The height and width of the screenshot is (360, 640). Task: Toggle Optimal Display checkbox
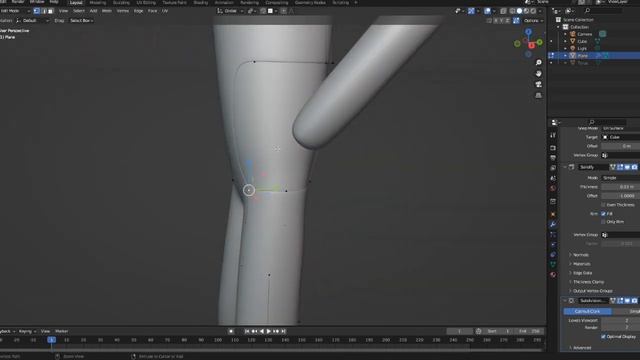pyautogui.click(x=603, y=337)
